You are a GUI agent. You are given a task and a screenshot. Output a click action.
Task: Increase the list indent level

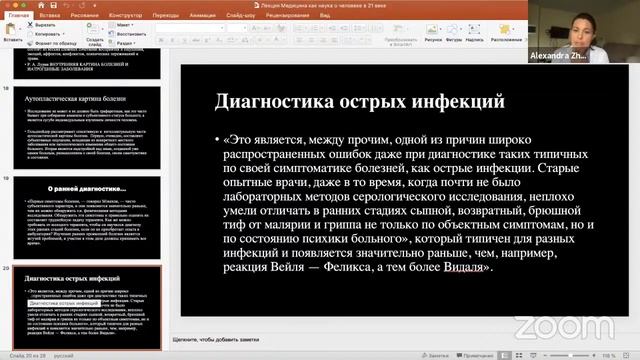click(x=344, y=28)
